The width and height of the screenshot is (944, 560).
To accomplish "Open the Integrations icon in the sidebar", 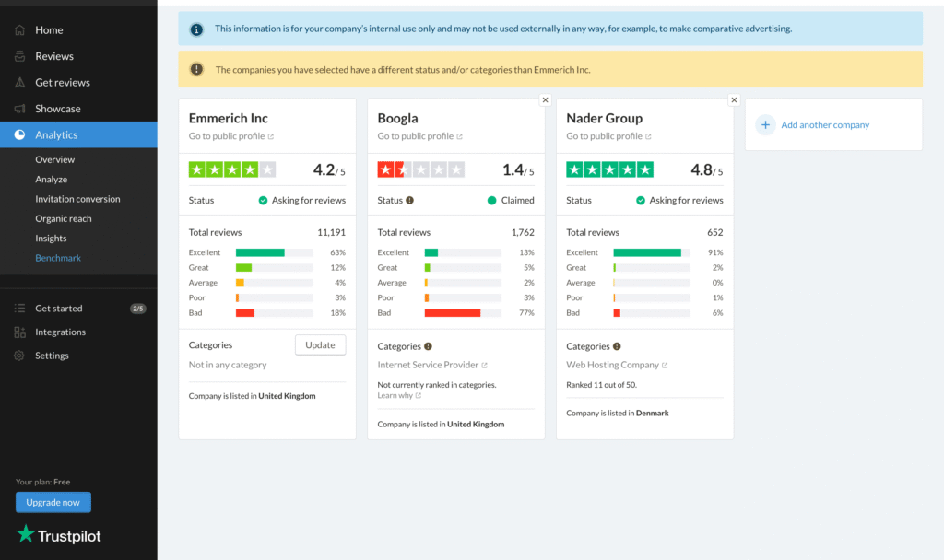I will [18, 332].
